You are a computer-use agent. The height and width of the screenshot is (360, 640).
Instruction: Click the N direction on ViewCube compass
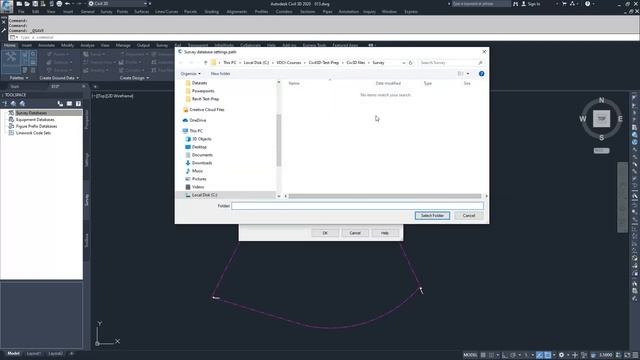coord(601,100)
